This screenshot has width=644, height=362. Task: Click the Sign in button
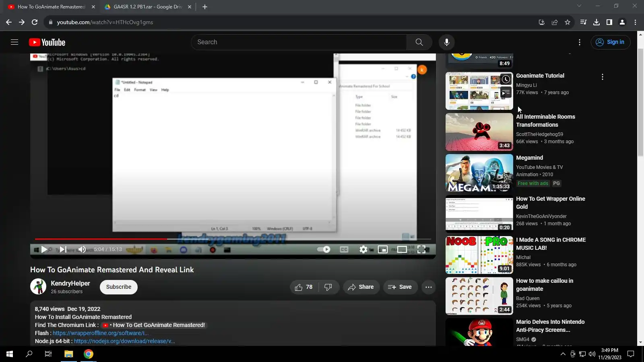[611, 42]
